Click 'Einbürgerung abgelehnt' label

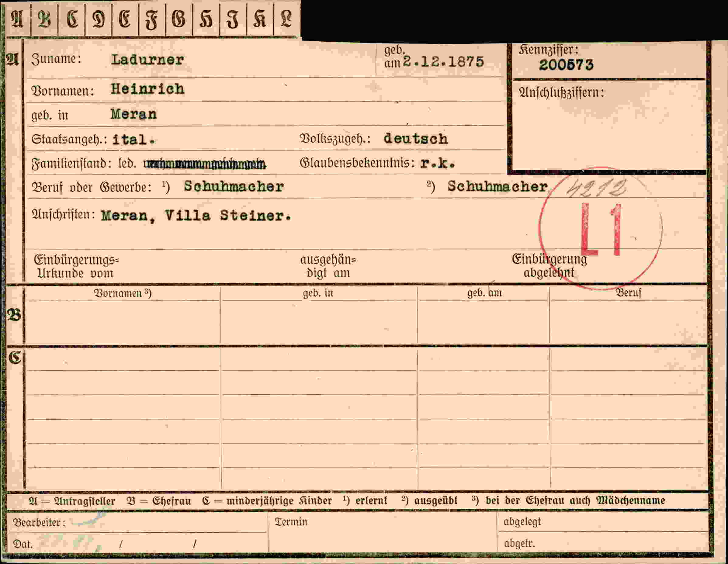pyautogui.click(x=549, y=266)
